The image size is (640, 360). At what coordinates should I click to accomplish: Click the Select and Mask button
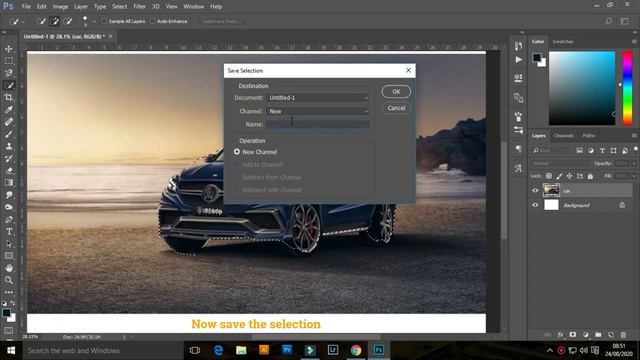pos(222,21)
